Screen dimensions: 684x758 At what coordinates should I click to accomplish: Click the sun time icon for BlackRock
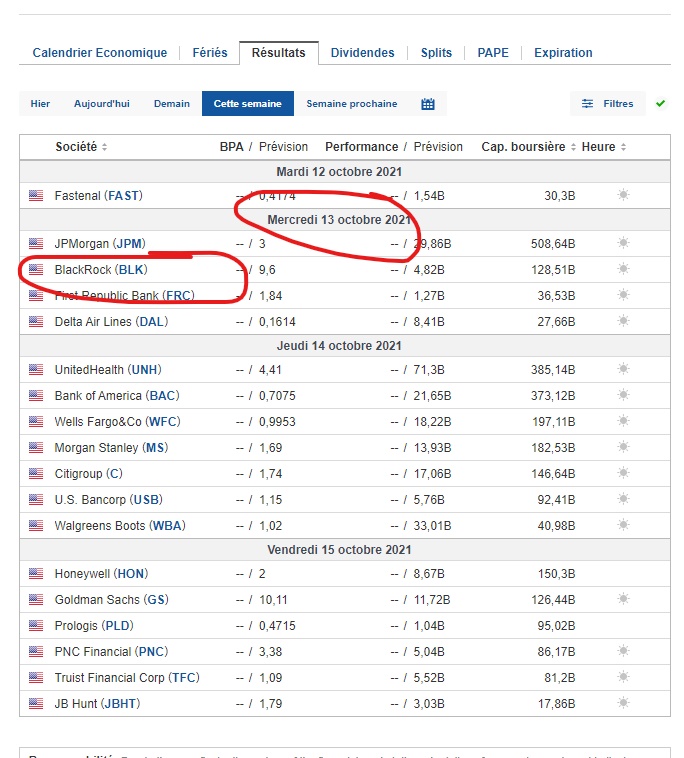pos(624,269)
